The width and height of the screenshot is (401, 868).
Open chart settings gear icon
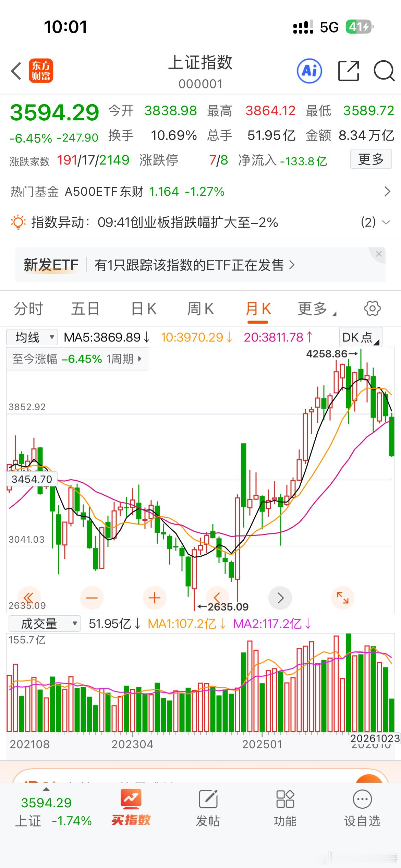tap(372, 308)
